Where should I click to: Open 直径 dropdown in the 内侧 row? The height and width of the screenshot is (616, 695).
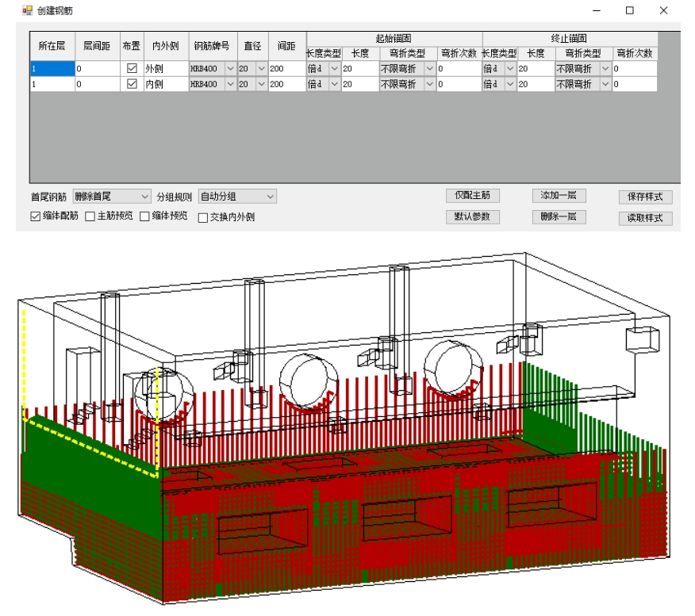(262, 84)
